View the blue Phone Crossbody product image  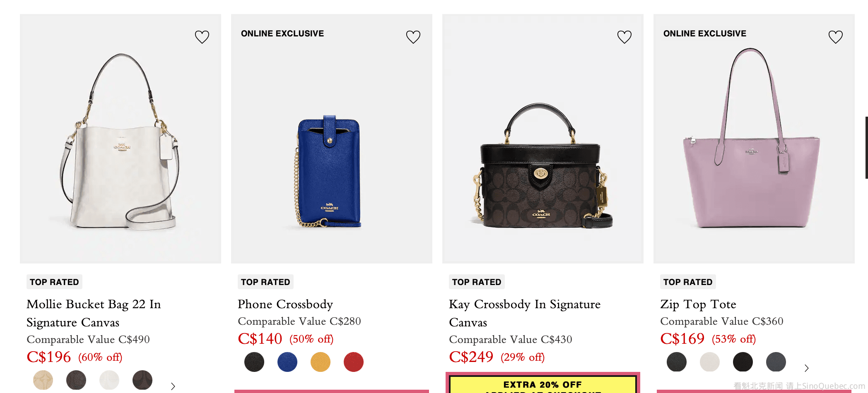click(329, 171)
